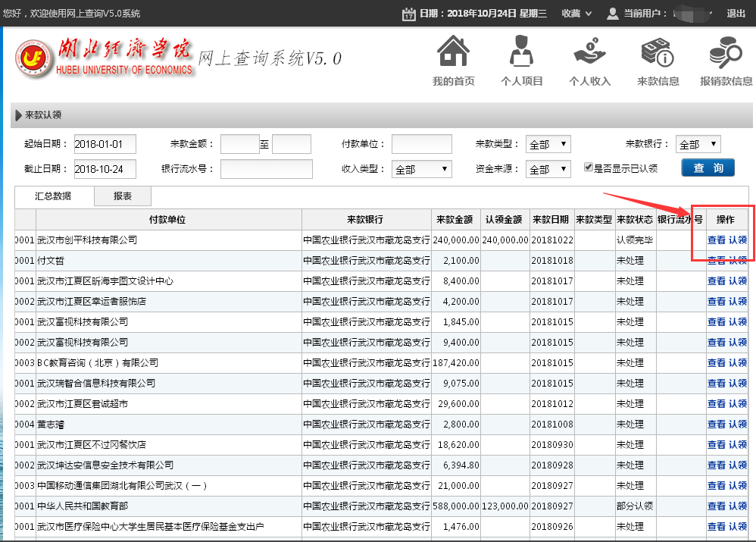Click the 付款单位 column header

tap(168, 220)
